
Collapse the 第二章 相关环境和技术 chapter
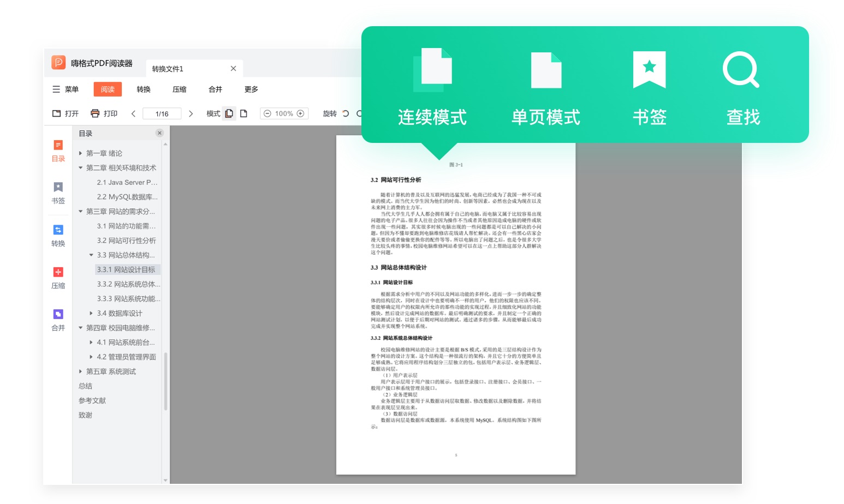pos(80,168)
